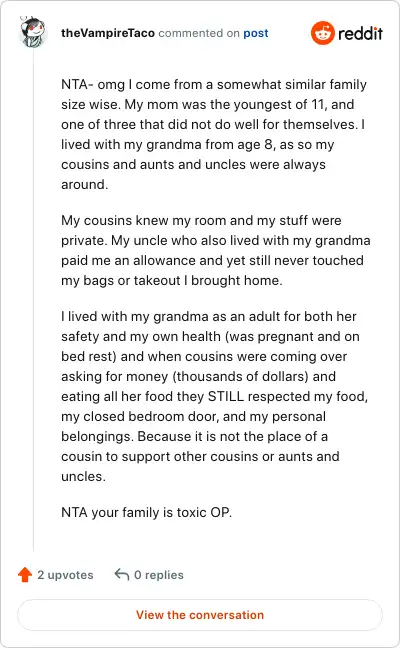Click the reddit wordmark text
The width and height of the screenshot is (400, 648).
pyautogui.click(x=360, y=33)
